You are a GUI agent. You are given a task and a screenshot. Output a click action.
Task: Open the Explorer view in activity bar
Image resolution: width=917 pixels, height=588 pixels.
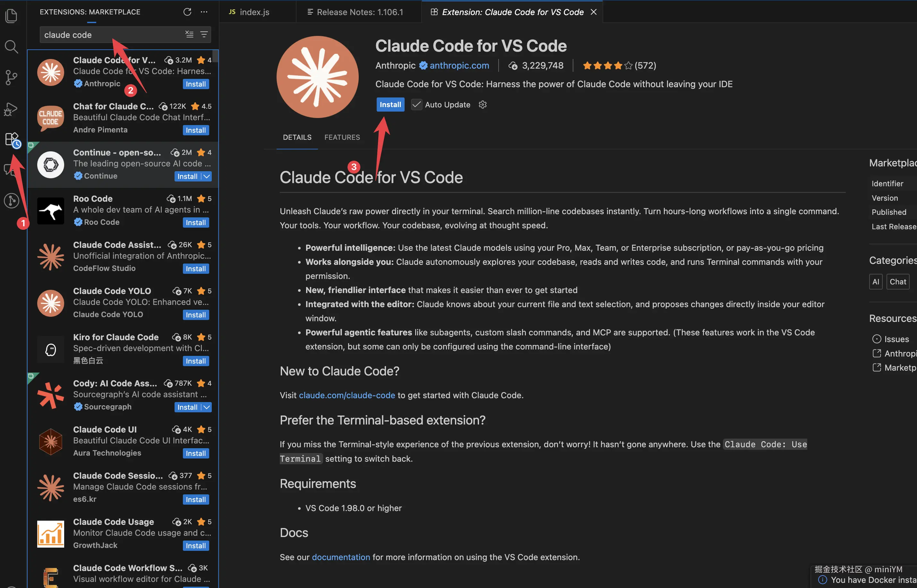pos(12,16)
